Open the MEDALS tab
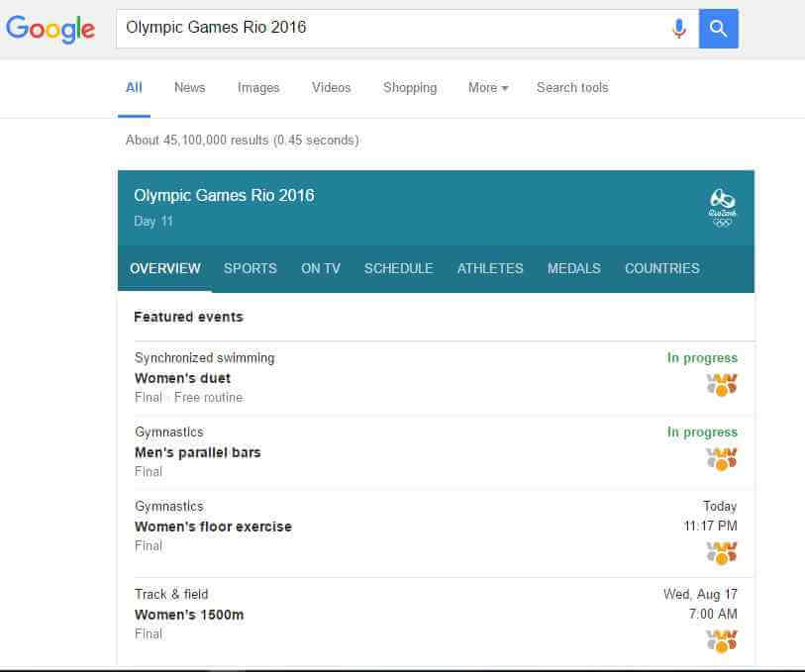The height and width of the screenshot is (672, 805). click(574, 268)
